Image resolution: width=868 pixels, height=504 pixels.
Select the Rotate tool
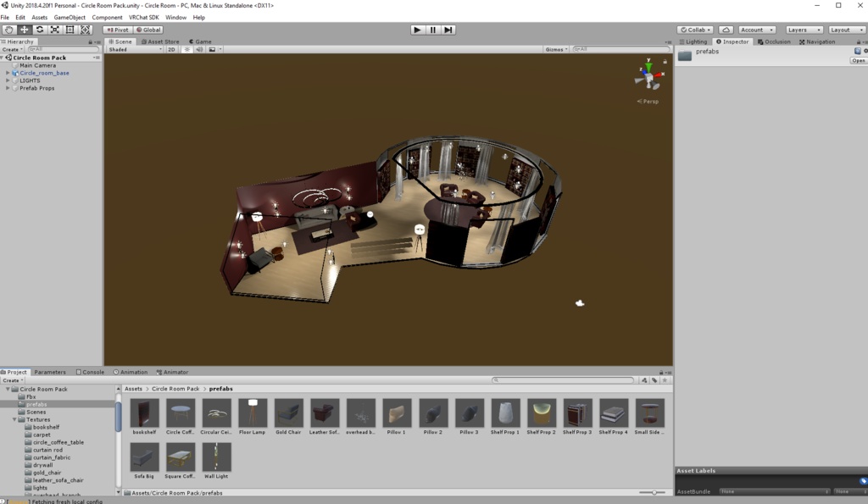coord(39,30)
